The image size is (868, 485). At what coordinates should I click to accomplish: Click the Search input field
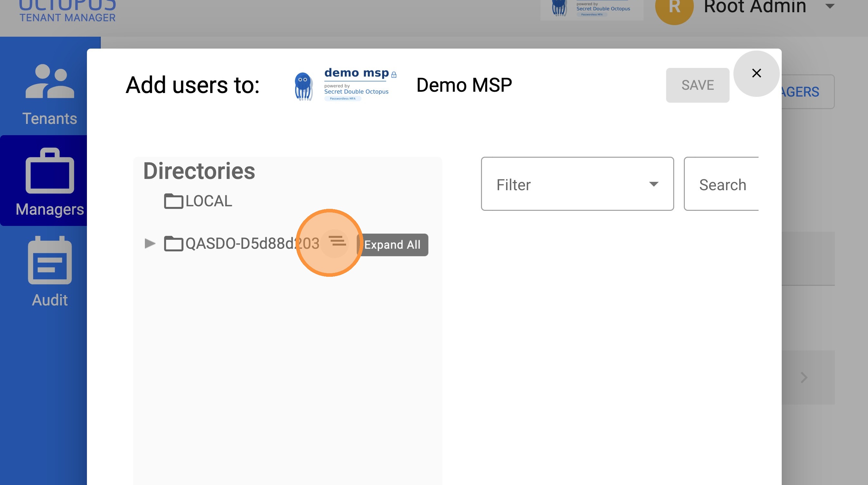coord(722,184)
